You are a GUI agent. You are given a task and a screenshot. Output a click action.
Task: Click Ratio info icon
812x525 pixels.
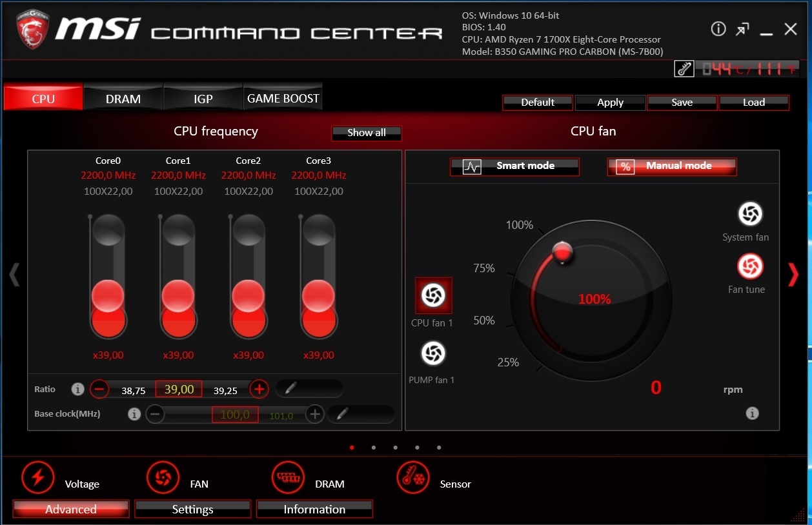click(78, 389)
